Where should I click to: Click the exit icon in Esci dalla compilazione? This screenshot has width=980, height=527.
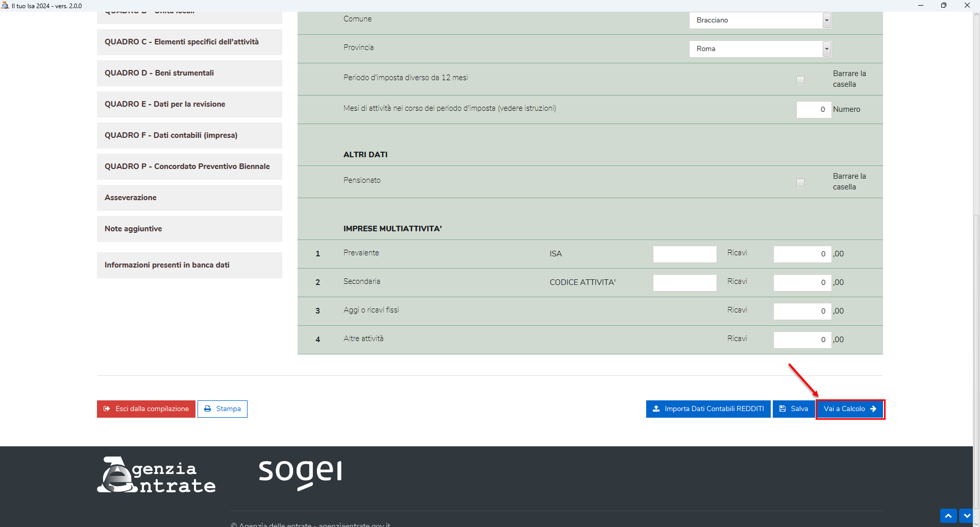pyautogui.click(x=107, y=409)
